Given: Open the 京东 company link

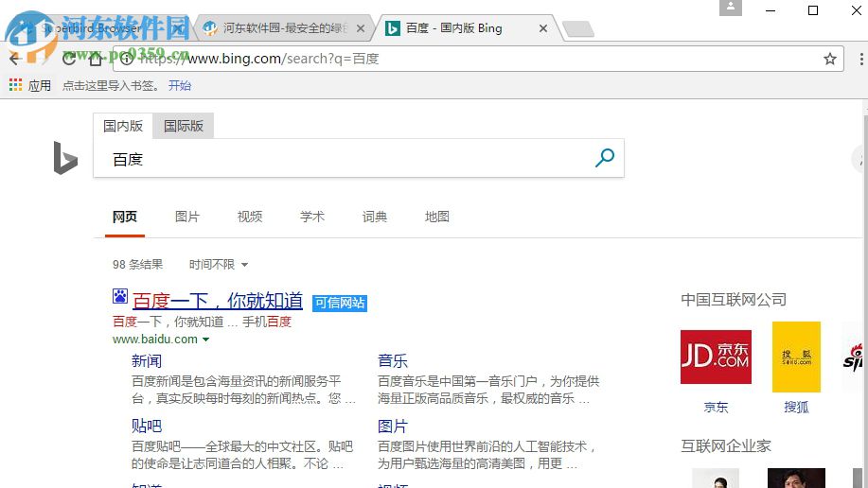Looking at the screenshot, I should coord(716,408).
